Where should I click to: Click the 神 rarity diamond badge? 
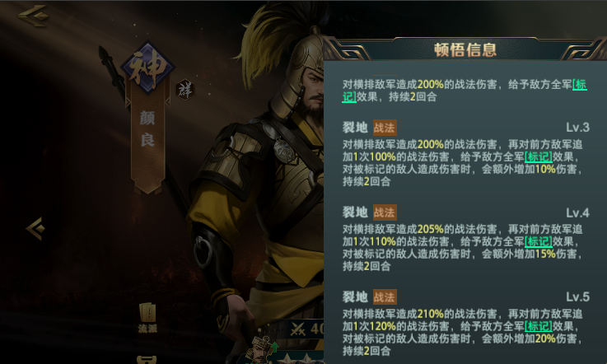(147, 68)
